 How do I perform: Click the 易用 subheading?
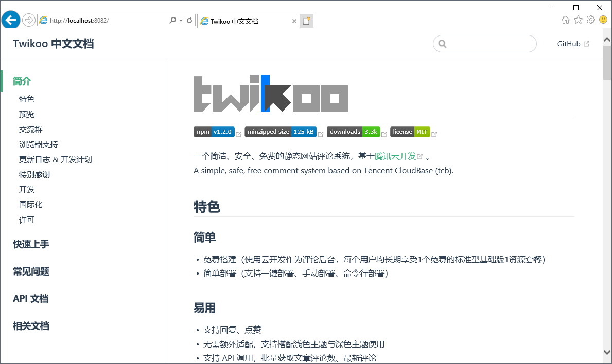(204, 308)
